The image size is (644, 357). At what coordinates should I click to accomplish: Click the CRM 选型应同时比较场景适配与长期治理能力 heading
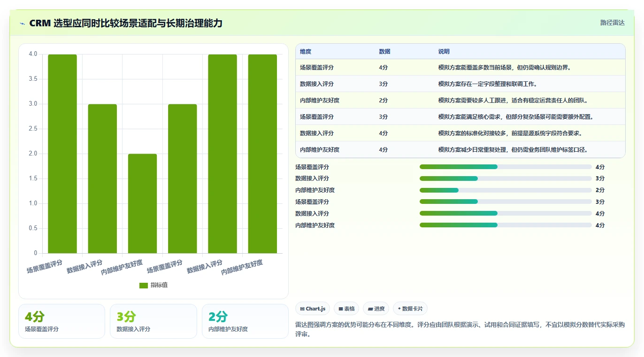[x=126, y=23]
